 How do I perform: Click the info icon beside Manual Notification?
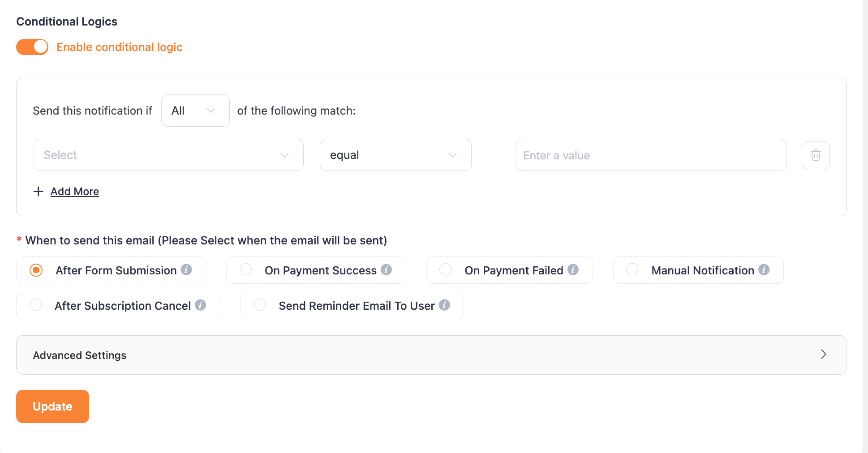pos(765,270)
